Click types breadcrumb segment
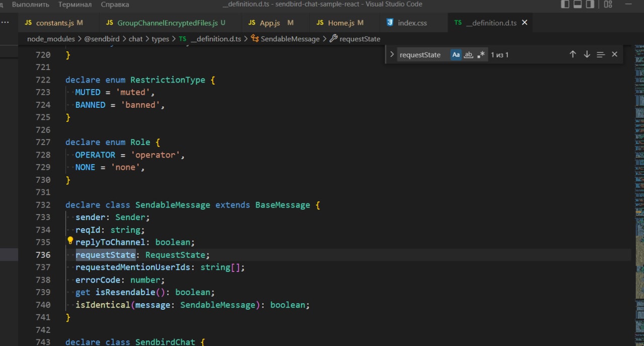 tap(160, 39)
